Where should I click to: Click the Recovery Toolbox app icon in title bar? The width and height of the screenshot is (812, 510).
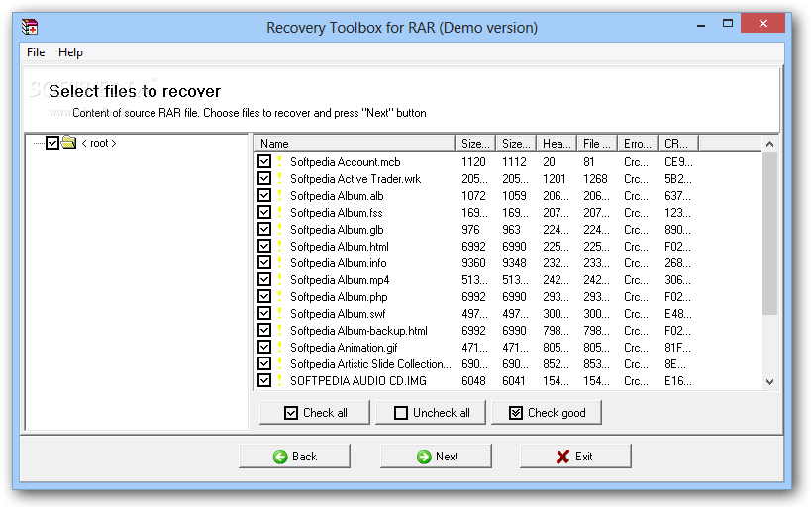pyautogui.click(x=30, y=27)
